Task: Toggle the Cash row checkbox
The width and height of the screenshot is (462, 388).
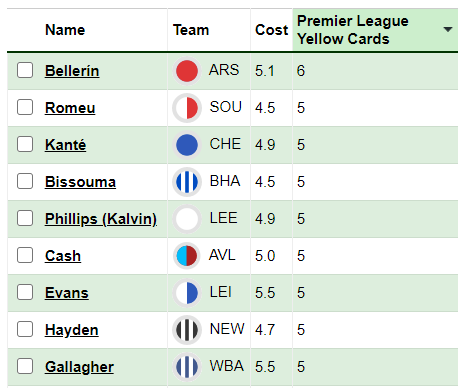Action: click(25, 255)
